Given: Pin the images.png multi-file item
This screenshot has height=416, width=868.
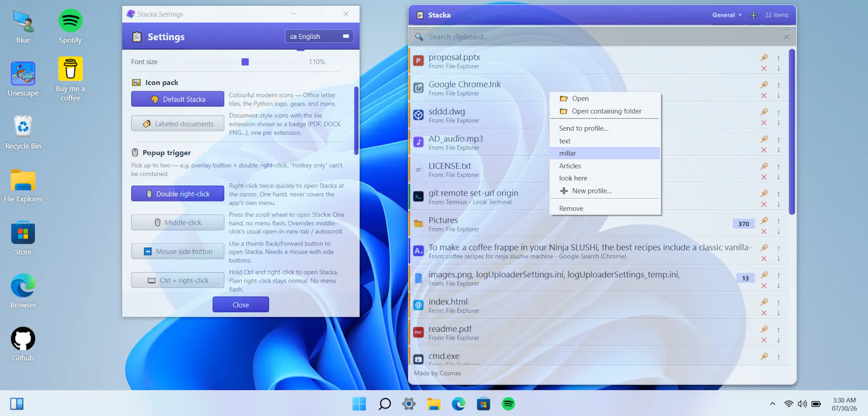Looking at the screenshot, I should pyautogui.click(x=764, y=275).
